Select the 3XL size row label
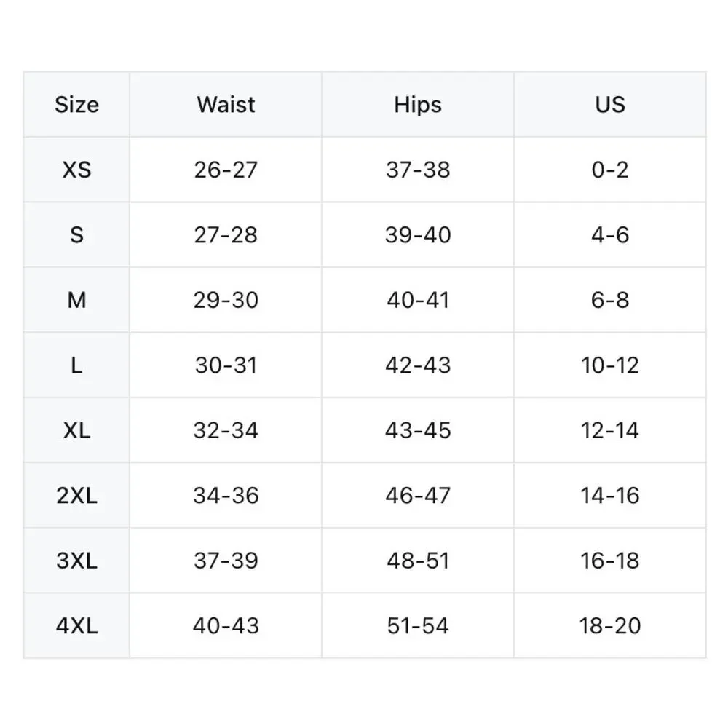The width and height of the screenshot is (728, 728). [x=76, y=561]
